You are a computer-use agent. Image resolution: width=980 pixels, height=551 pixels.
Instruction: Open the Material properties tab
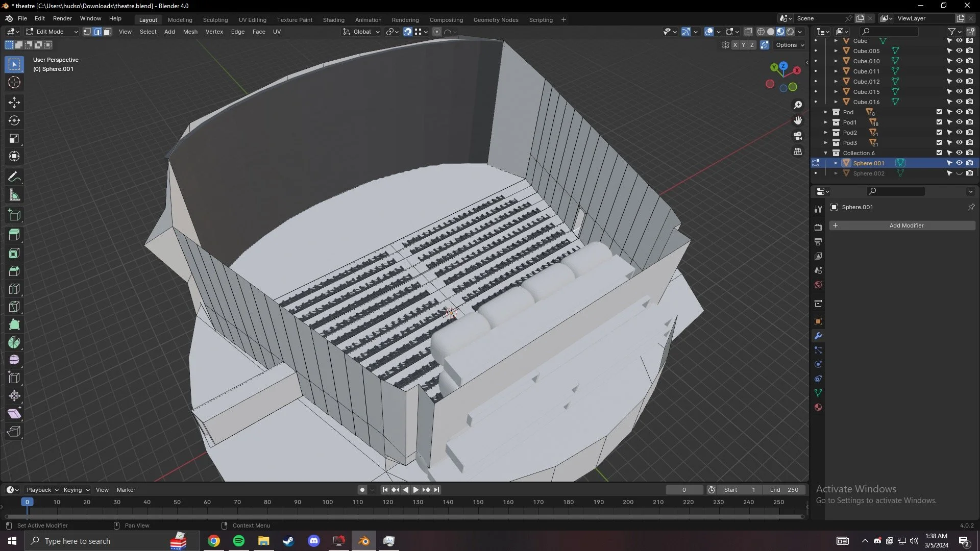tap(818, 407)
